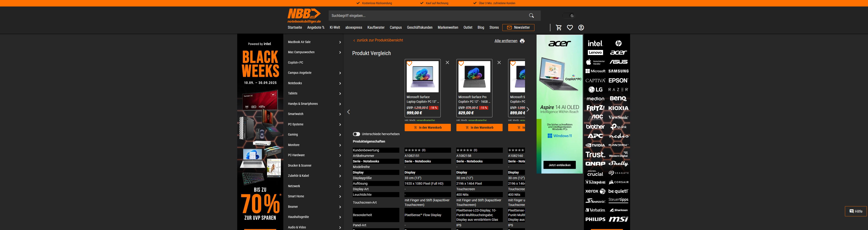
Task: Open the user account icon
Action: (x=581, y=28)
